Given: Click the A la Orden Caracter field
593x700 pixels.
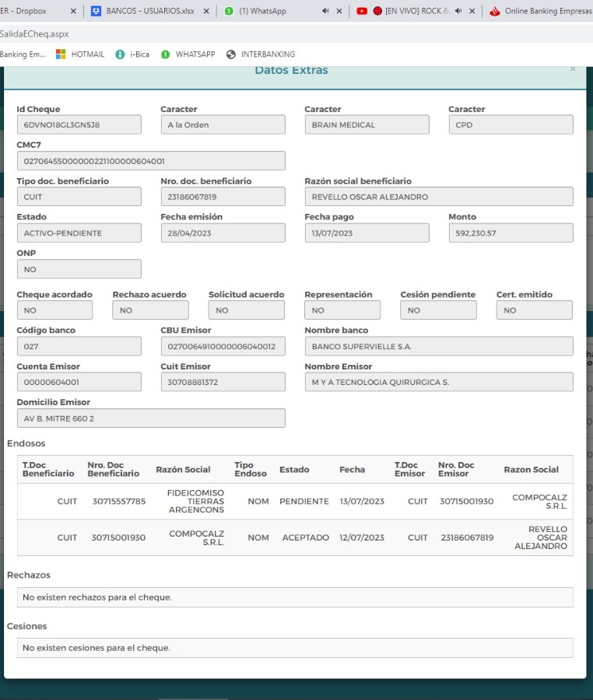Looking at the screenshot, I should 223,124.
